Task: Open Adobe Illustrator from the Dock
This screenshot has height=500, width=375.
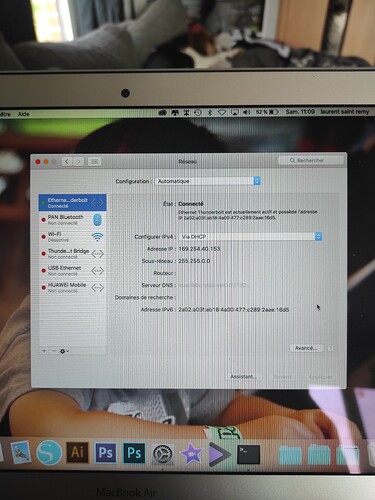Action: pyautogui.click(x=78, y=452)
